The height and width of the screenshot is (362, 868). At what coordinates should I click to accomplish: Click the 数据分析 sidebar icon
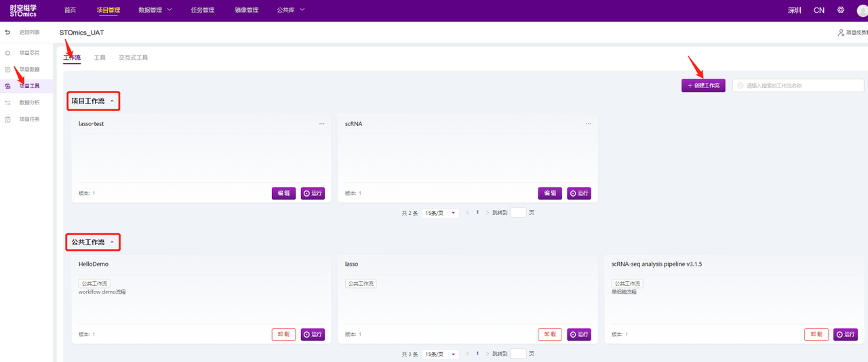[x=7, y=103]
